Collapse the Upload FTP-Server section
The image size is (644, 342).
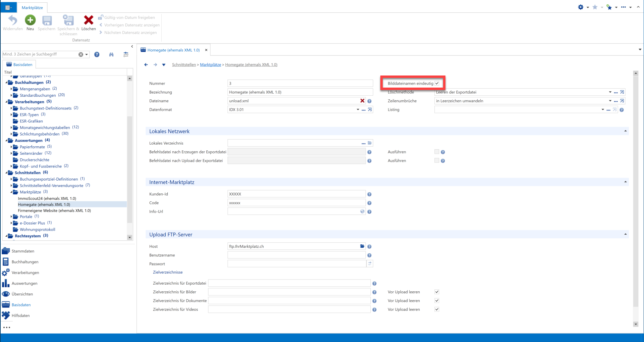pyautogui.click(x=625, y=234)
